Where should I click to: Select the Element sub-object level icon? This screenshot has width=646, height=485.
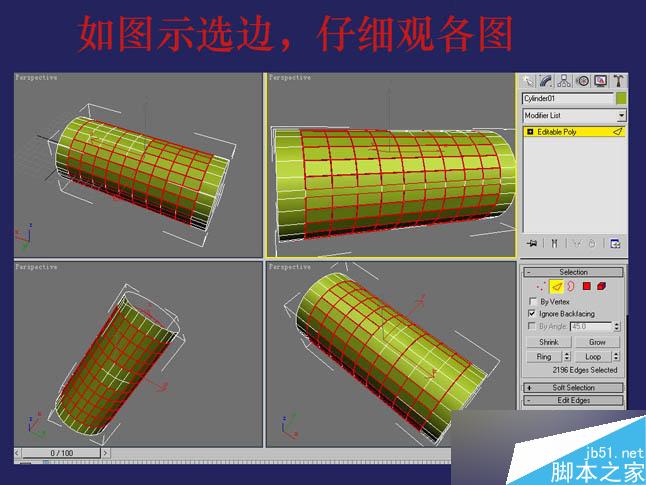[602, 286]
